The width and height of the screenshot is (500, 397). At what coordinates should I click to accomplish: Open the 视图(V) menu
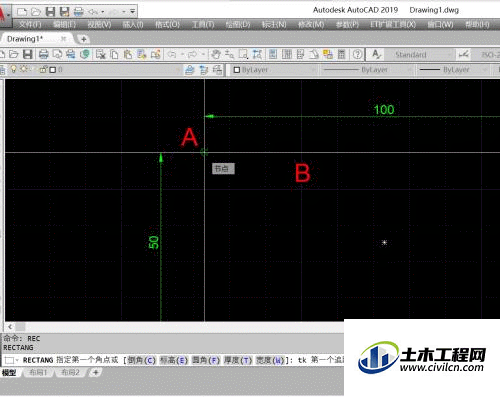click(99, 24)
